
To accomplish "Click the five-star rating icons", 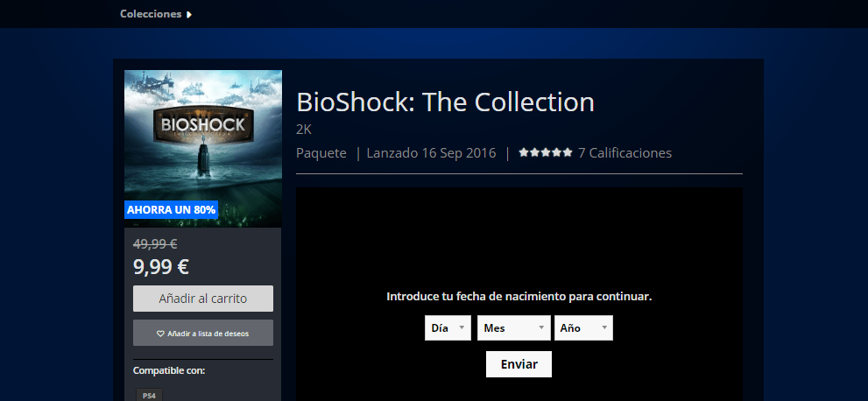I will coord(546,152).
